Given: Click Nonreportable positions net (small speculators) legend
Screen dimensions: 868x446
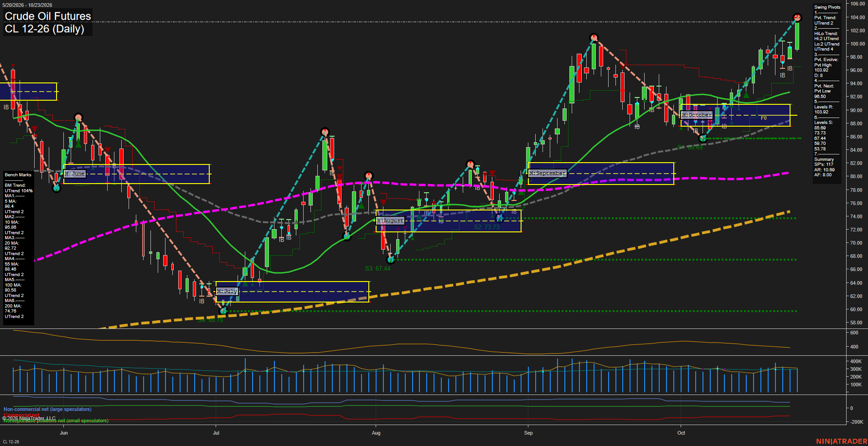Looking at the screenshot, I should 56,420.
